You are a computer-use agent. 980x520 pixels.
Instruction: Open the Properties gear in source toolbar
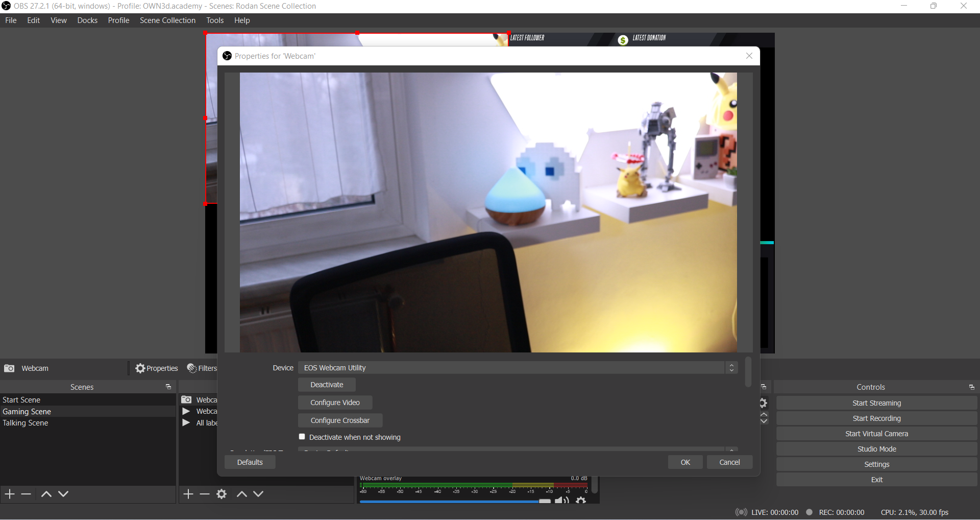click(x=156, y=368)
